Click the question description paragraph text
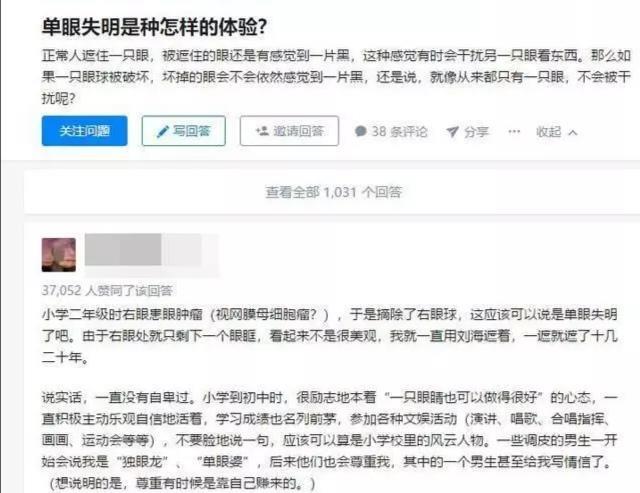640x493 pixels. pos(336,77)
